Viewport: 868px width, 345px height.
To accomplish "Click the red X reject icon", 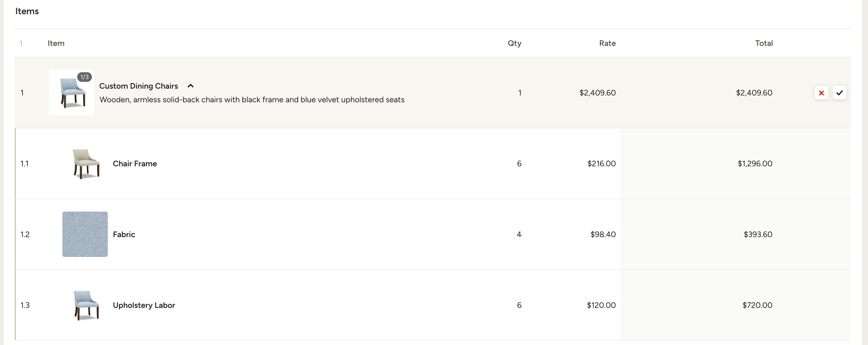I will (x=821, y=93).
